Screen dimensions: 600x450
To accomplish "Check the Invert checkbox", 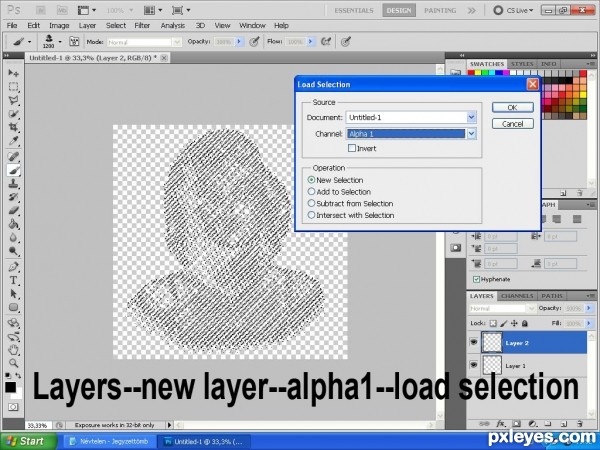I will tap(352, 148).
